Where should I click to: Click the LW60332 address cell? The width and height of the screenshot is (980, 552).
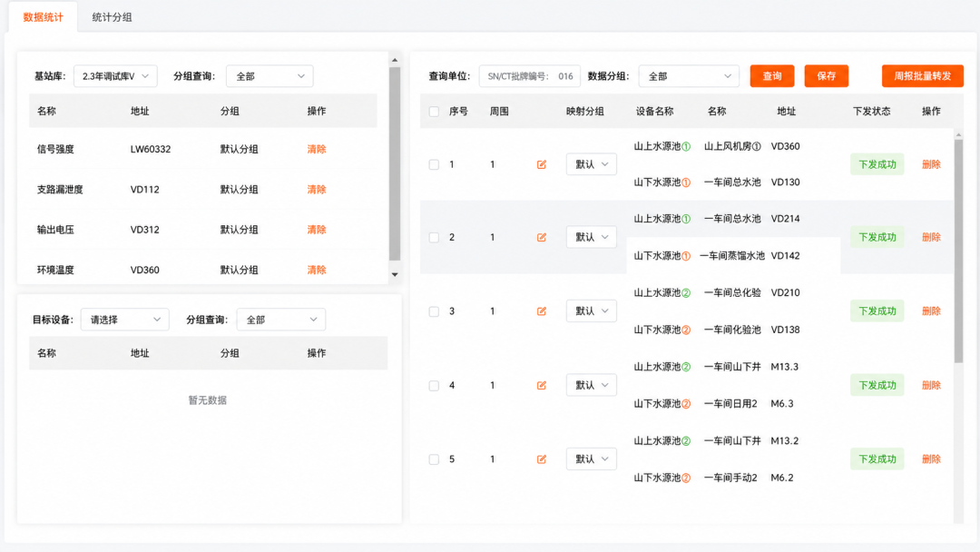coord(151,149)
